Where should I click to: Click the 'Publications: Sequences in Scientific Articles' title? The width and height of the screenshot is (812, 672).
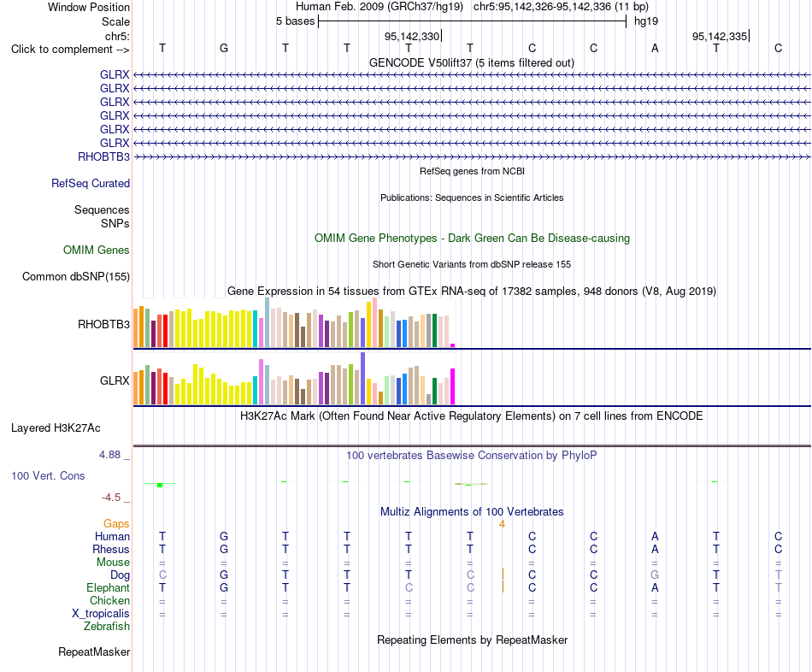coord(472,197)
